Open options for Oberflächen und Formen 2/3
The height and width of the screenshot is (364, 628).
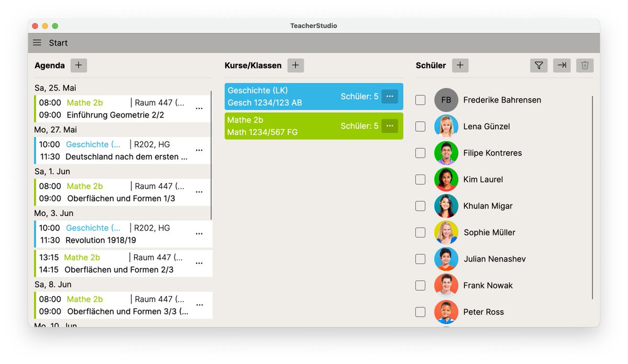click(199, 264)
